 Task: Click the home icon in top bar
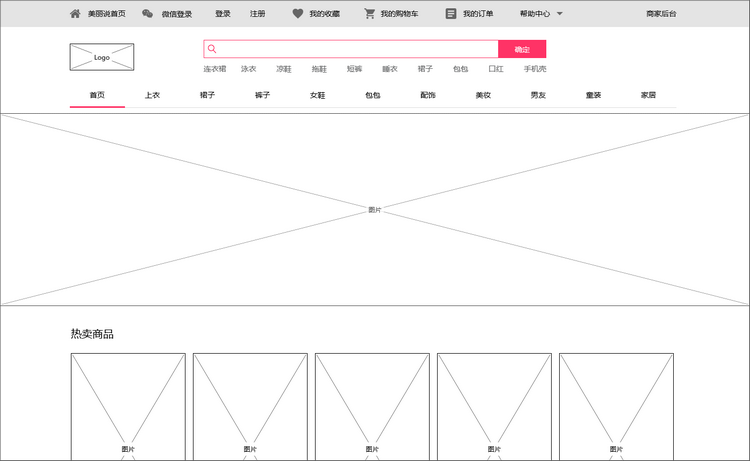pos(75,13)
